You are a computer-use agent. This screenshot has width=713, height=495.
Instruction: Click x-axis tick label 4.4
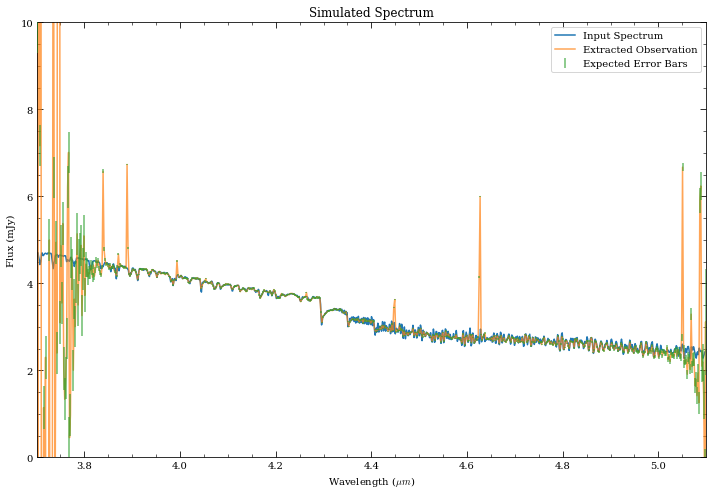(x=372, y=466)
